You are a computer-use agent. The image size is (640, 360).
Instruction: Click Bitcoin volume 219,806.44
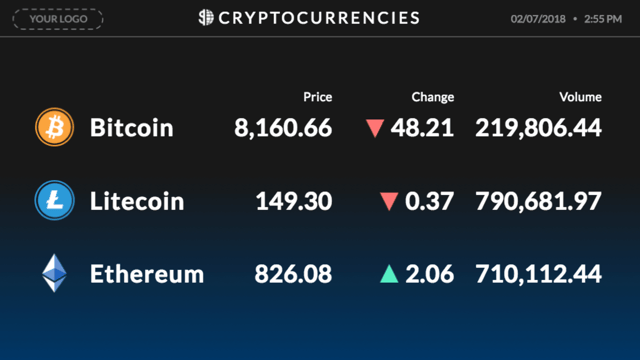pyautogui.click(x=538, y=128)
